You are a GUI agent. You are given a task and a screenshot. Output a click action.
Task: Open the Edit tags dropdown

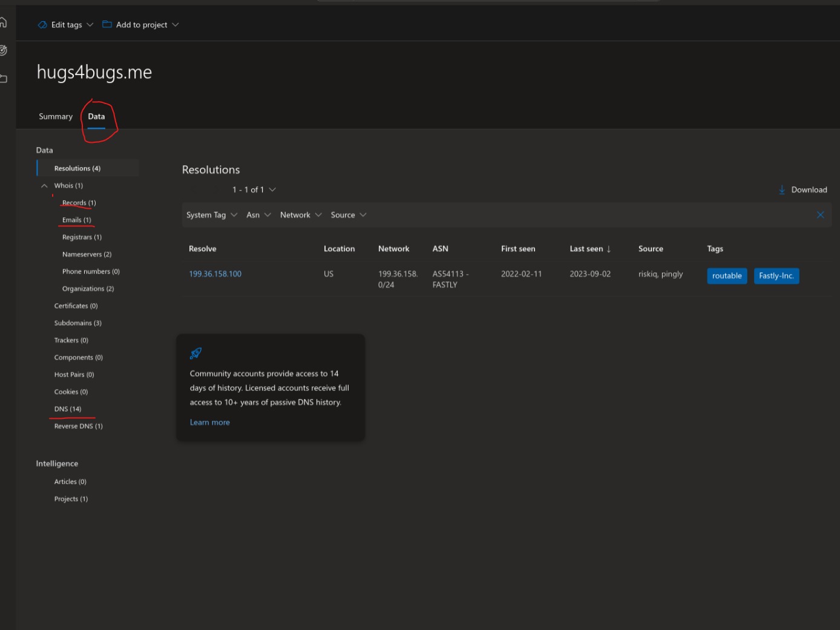coord(66,25)
